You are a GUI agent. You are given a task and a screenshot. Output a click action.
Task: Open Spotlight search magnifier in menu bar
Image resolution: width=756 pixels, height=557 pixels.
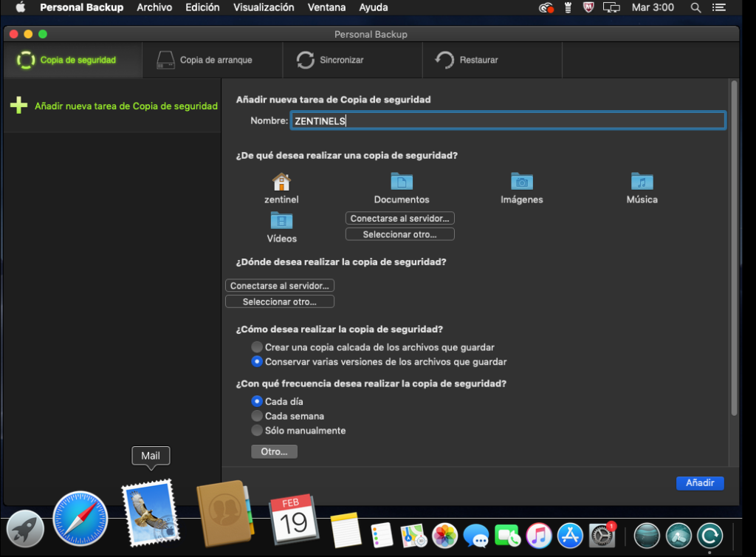pos(695,7)
